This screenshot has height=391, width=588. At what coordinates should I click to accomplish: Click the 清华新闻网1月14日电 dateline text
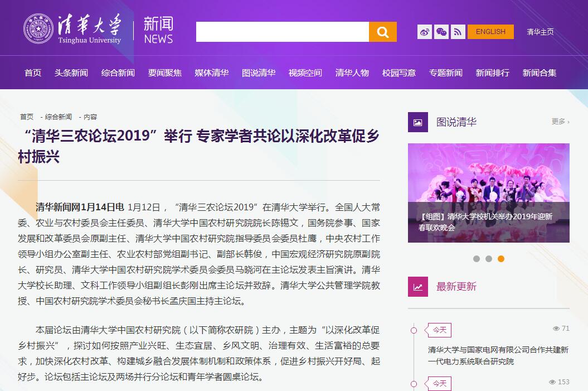click(x=80, y=207)
